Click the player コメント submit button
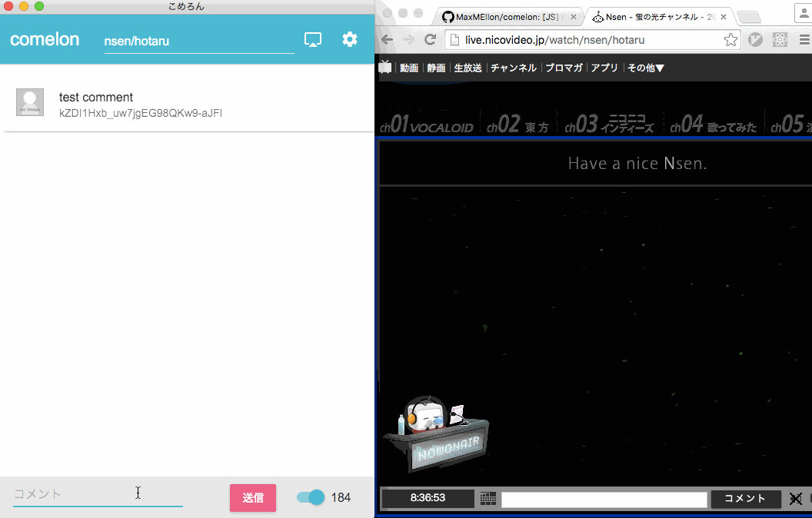Viewport: 812px width, 518px height. point(745,498)
